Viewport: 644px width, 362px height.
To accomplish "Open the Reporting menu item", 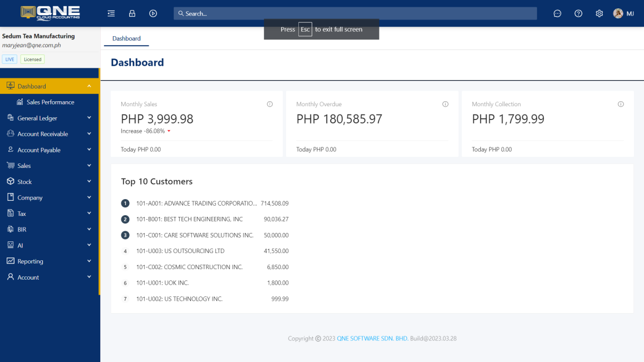I will click(x=50, y=261).
